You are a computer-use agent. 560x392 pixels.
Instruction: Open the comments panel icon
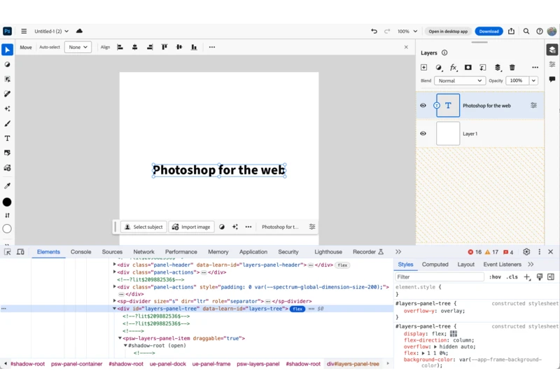click(552, 79)
